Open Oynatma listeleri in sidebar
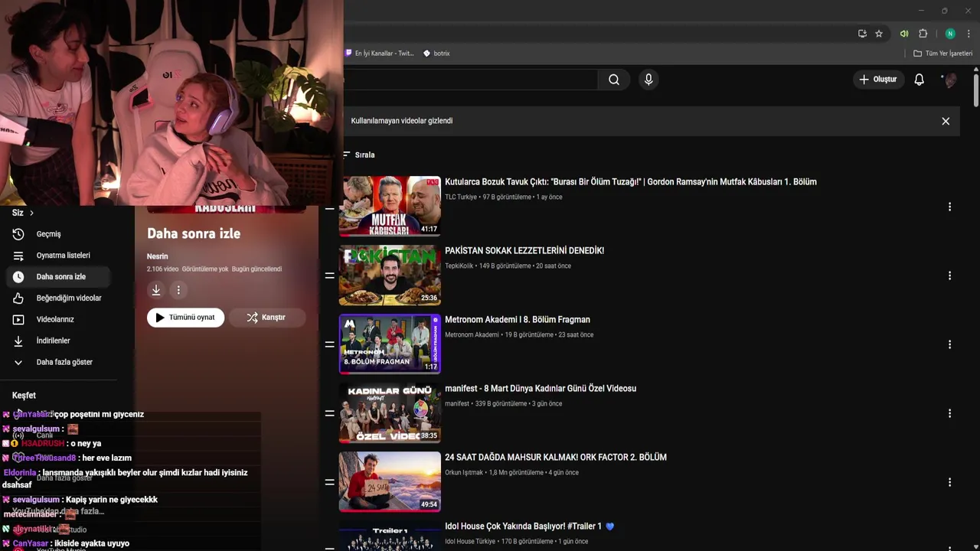Screen dimensions: 980x551 [58, 256]
